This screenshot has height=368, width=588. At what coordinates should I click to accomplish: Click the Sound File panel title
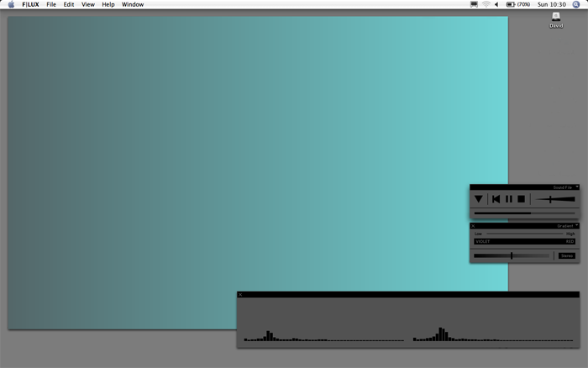pos(562,187)
